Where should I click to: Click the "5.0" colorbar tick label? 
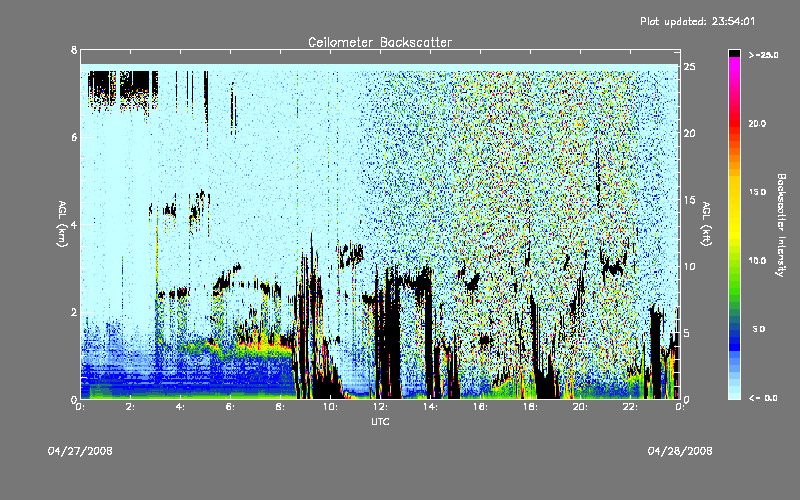pyautogui.click(x=759, y=329)
